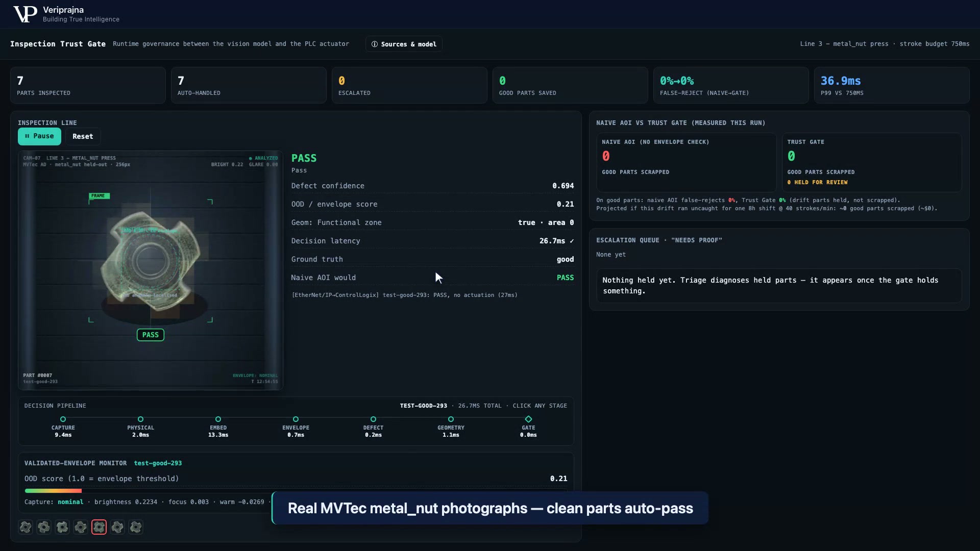Click the OOD / envelope score row
The image size is (980, 551).
[432, 204]
